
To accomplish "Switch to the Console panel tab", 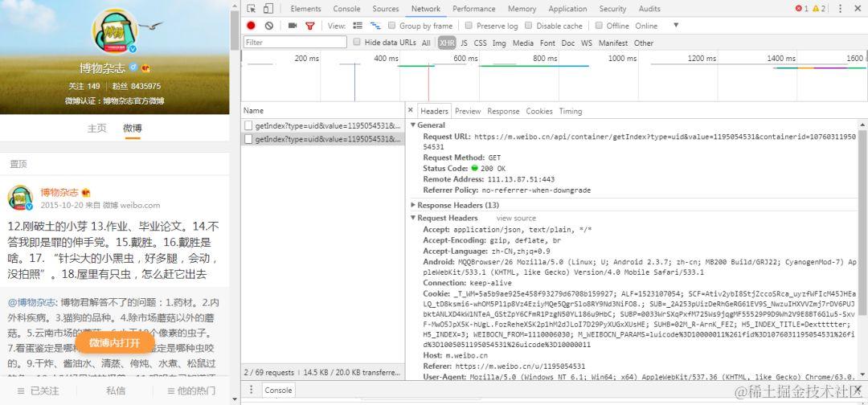I will click(346, 9).
